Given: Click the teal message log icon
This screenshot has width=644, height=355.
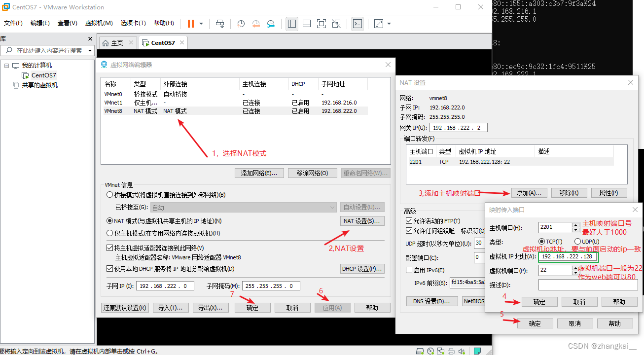Looking at the screenshot, I should (x=477, y=351).
